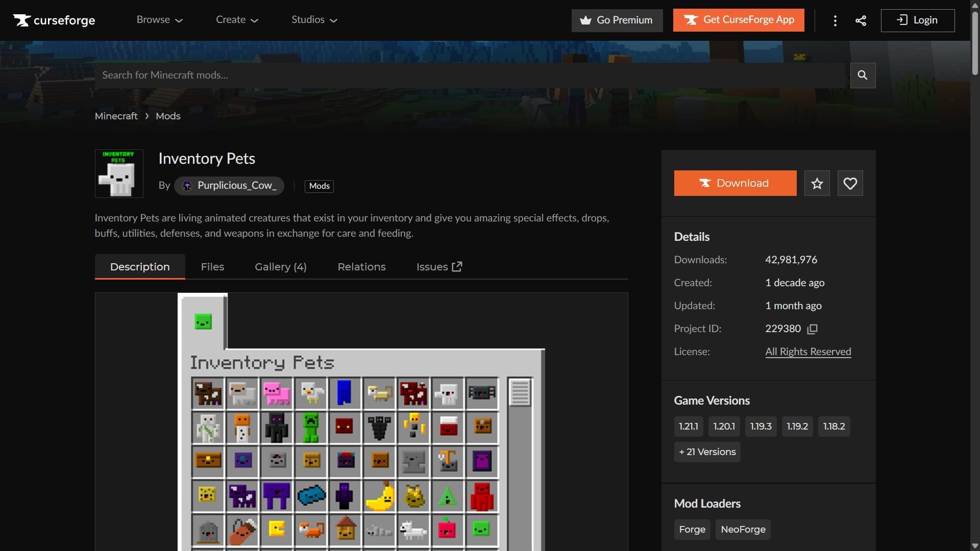Open the three-dot overflow menu
Image resolution: width=980 pixels, height=551 pixels.
(x=835, y=20)
